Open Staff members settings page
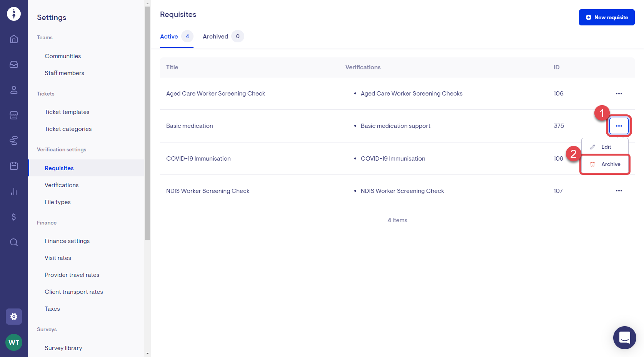 [64, 73]
